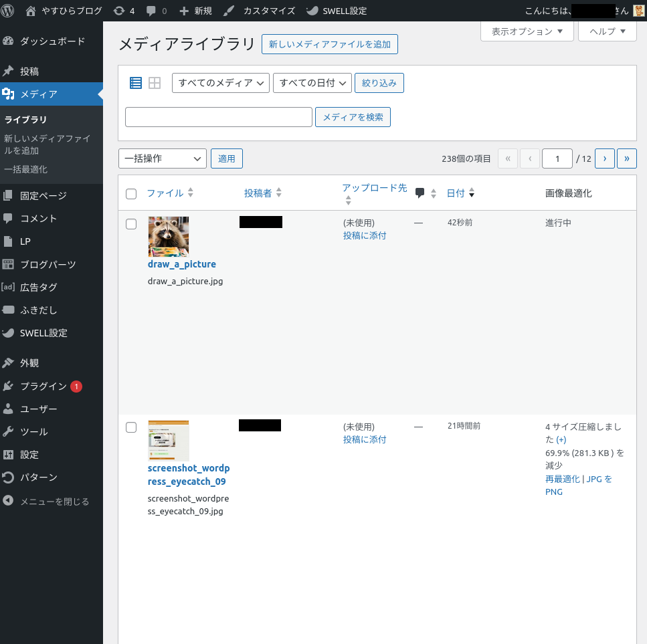The image size is (647, 644).
Task: Open the draw_a_picture file link
Action: (182, 264)
